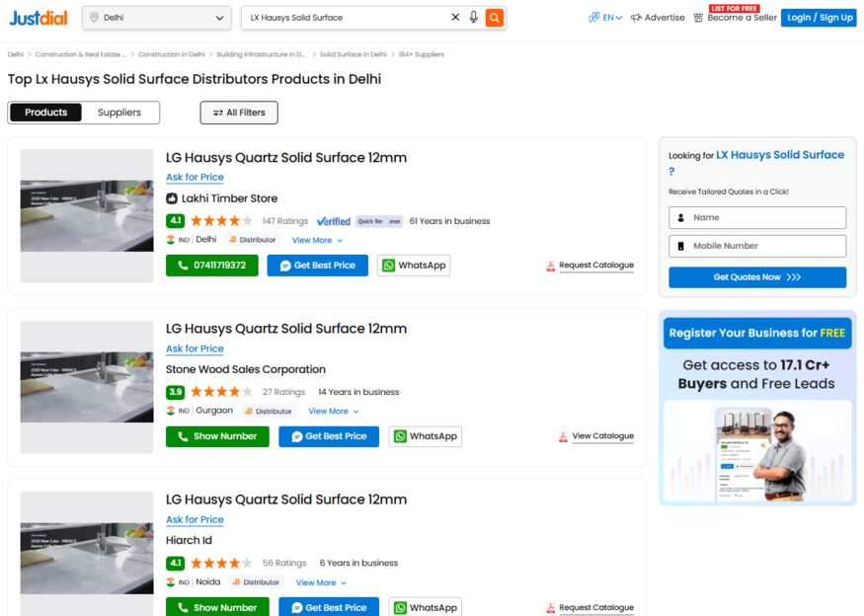The image size is (864, 616).
Task: Focus the Mobile Number input field
Action: point(757,246)
